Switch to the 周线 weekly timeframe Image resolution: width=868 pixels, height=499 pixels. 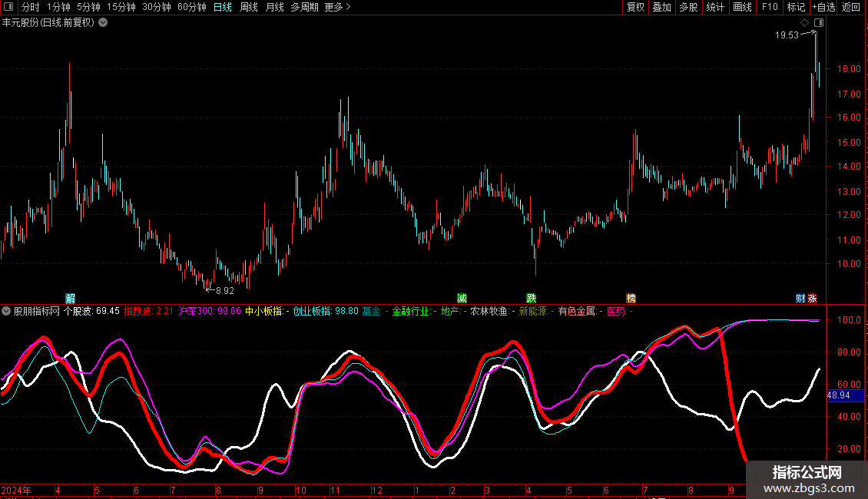pos(248,7)
